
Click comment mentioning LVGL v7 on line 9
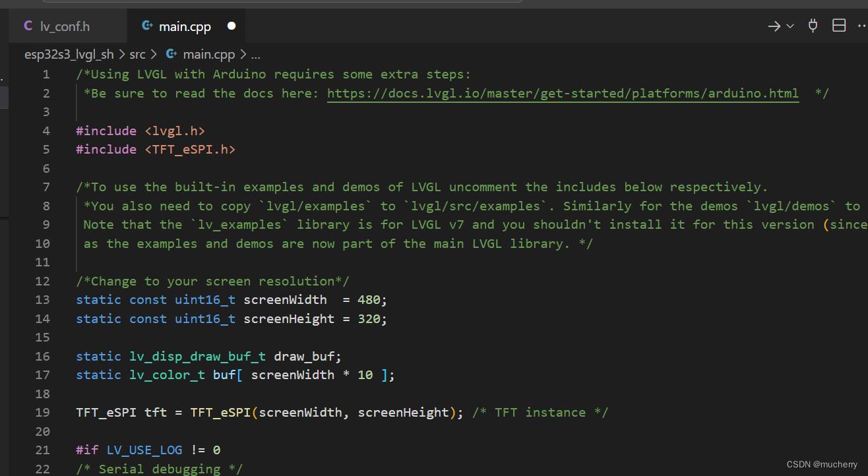click(475, 225)
